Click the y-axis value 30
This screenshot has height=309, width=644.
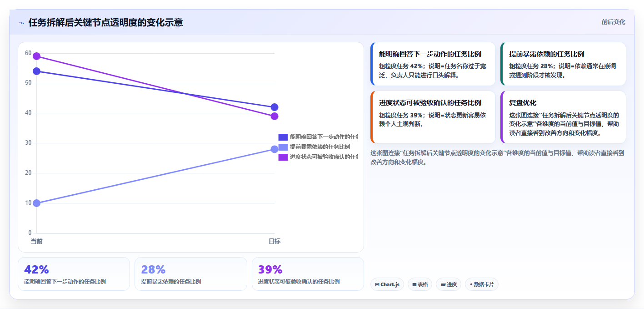point(28,143)
